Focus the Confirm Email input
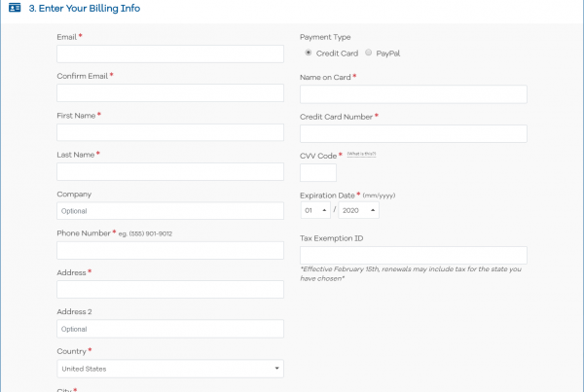Screen dimensions: 584x392 [x=170, y=93]
